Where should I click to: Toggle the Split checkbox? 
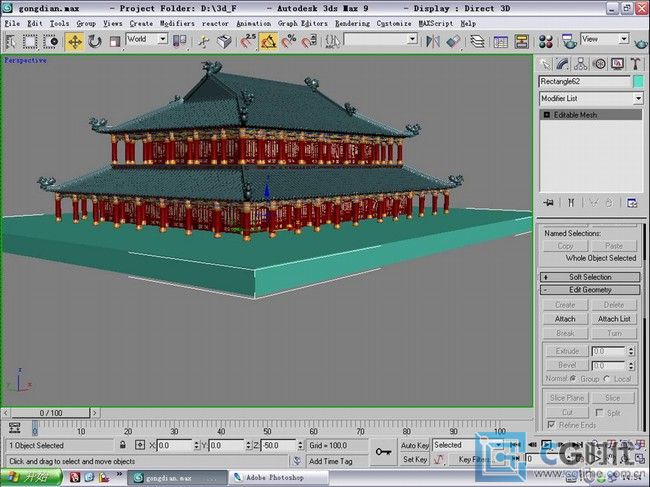pos(599,412)
